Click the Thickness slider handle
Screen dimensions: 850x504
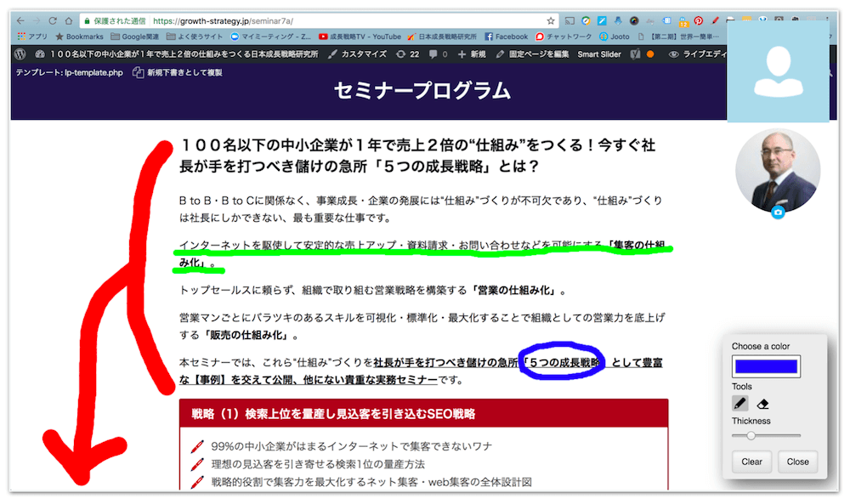[751, 435]
